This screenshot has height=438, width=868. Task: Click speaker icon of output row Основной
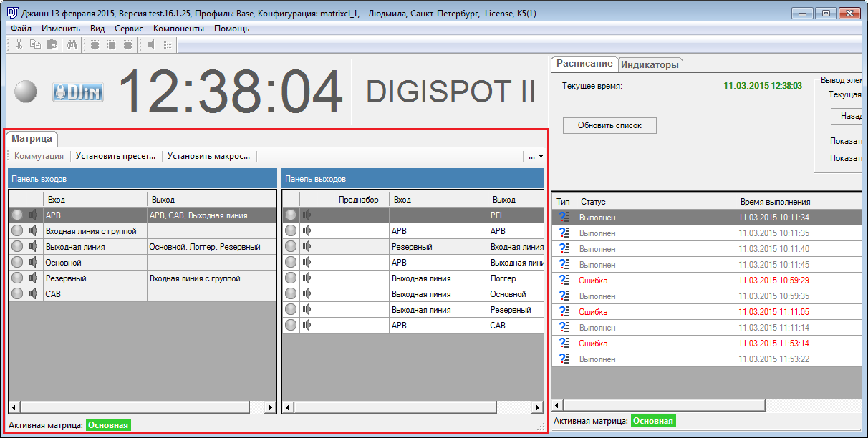pyautogui.click(x=307, y=293)
